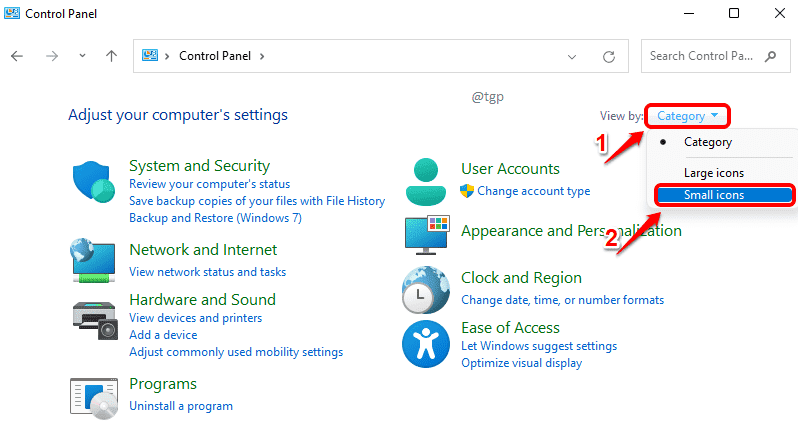The height and width of the screenshot is (431, 798).
Task: Choose Small icons from view menu
Action: tap(714, 195)
